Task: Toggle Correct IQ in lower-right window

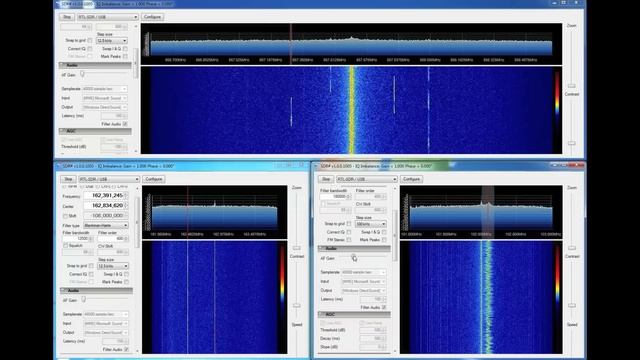Action: tap(349, 232)
